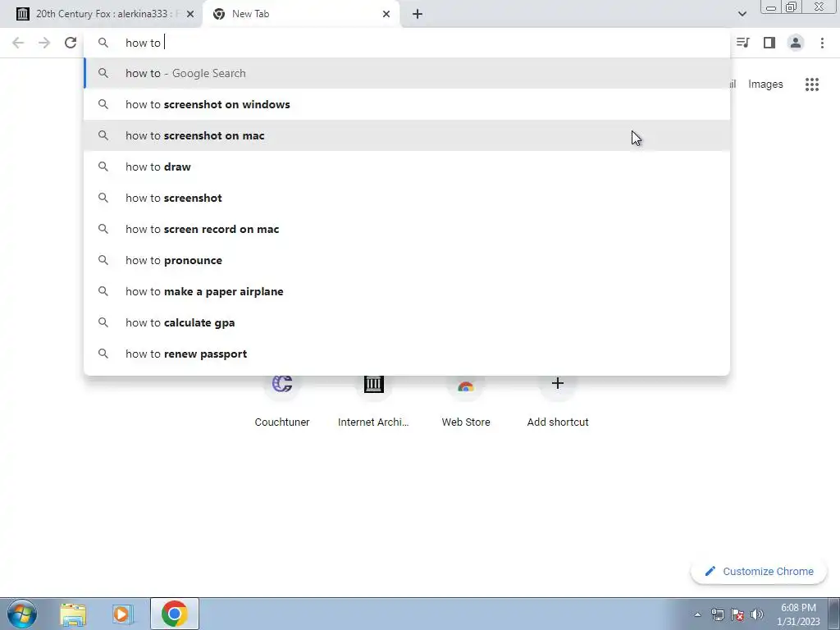840x630 pixels.
Task: Choose the plain 'how to screenshot' suggestion
Action: [x=407, y=198]
